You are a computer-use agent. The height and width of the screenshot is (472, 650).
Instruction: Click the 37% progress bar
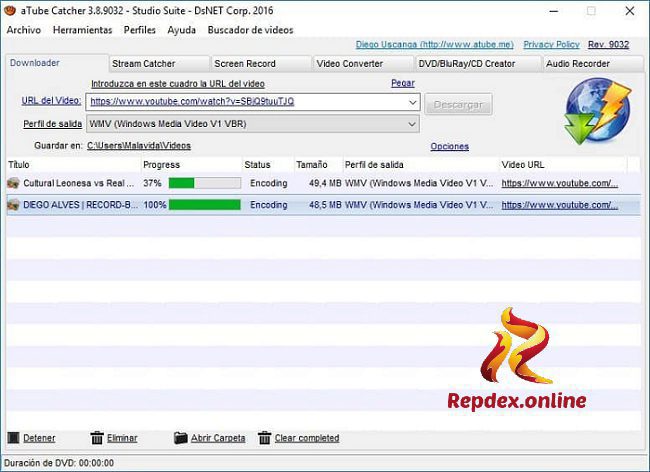tap(205, 183)
